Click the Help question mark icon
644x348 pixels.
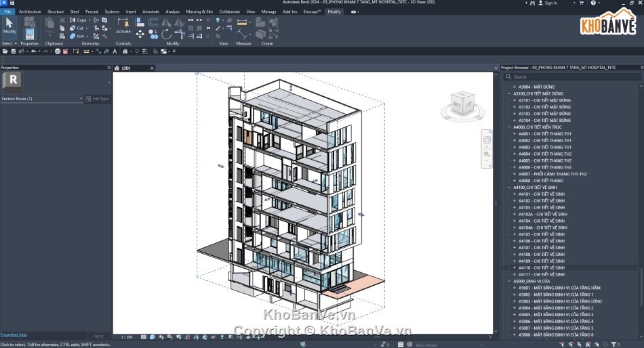click(593, 3)
